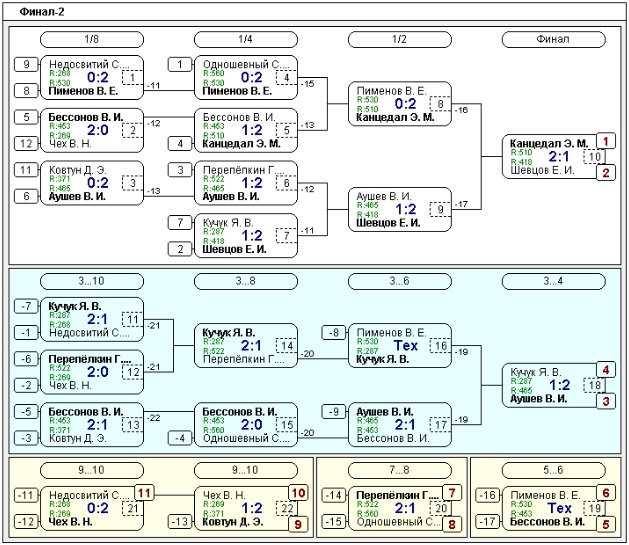Click seed box 9 beside Недосвитий

pyautogui.click(x=26, y=64)
